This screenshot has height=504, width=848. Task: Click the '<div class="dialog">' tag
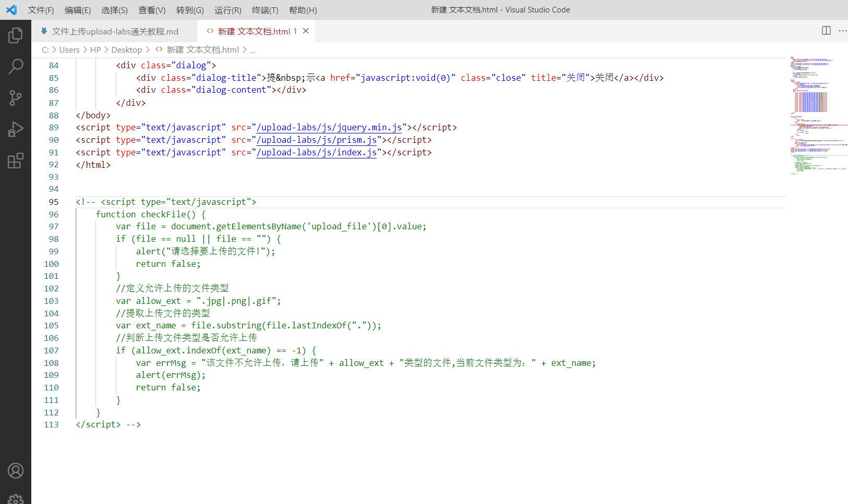[x=166, y=65]
